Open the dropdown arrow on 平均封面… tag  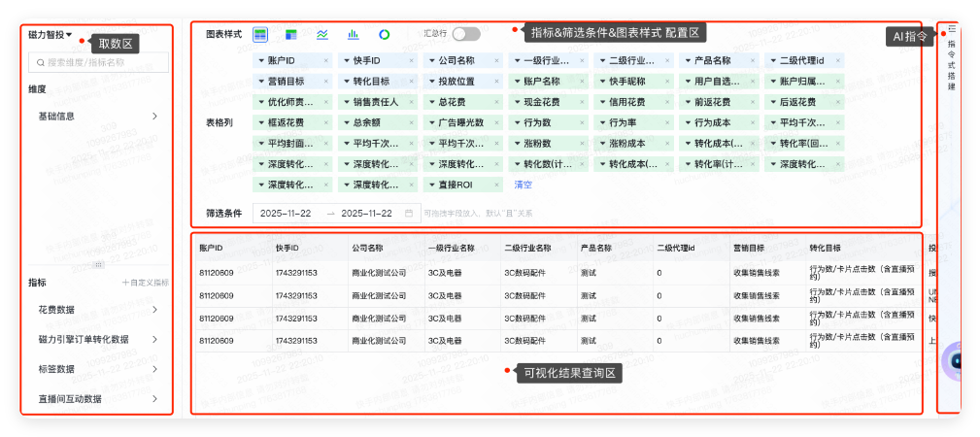point(261,143)
